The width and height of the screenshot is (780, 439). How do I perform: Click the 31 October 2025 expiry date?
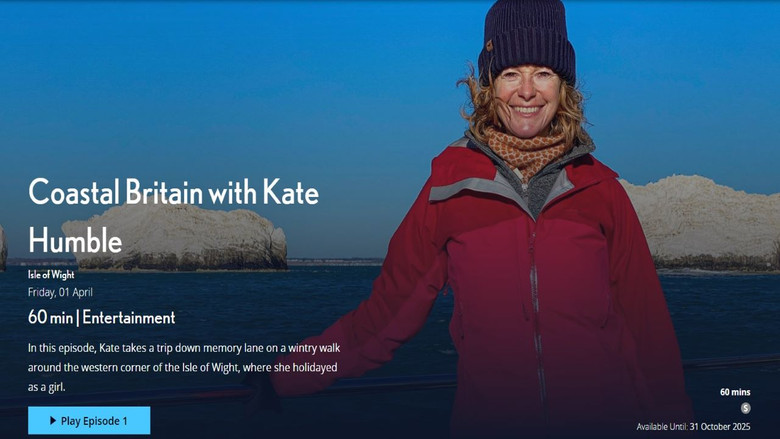(720, 427)
